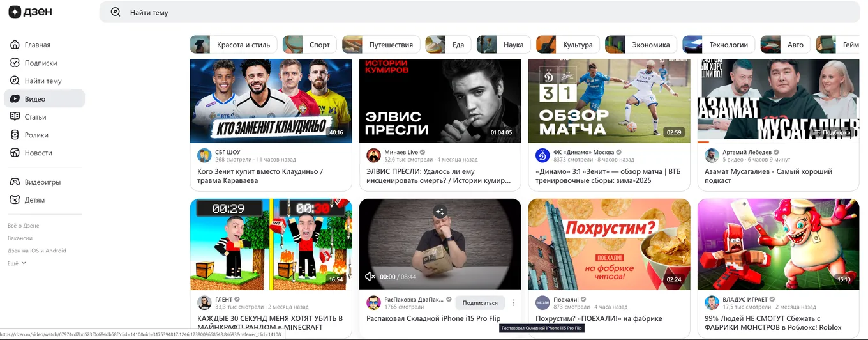Viewport: 868px width, 340px height.
Task: Open Артемий Лебедев channel avatar
Action: pos(712,155)
